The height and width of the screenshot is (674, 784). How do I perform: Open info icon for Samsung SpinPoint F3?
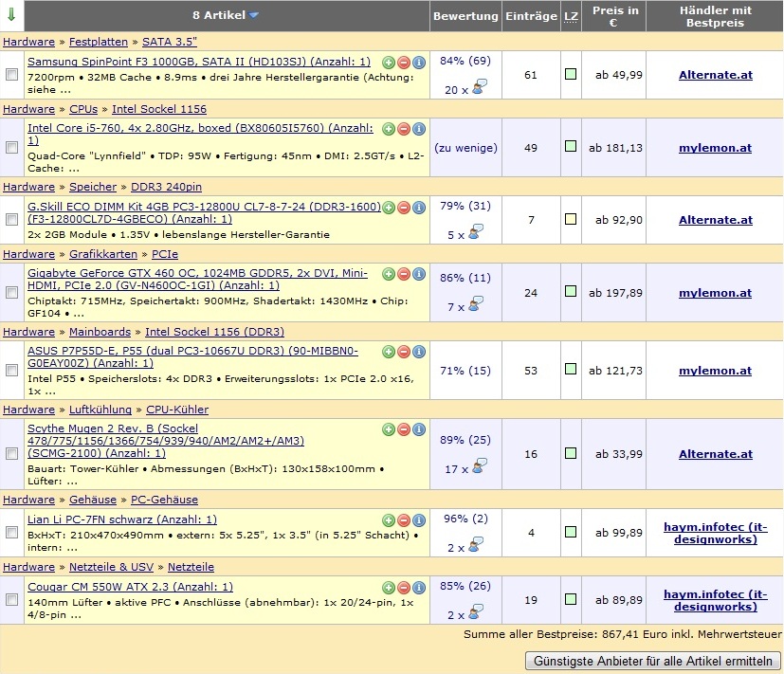point(419,63)
